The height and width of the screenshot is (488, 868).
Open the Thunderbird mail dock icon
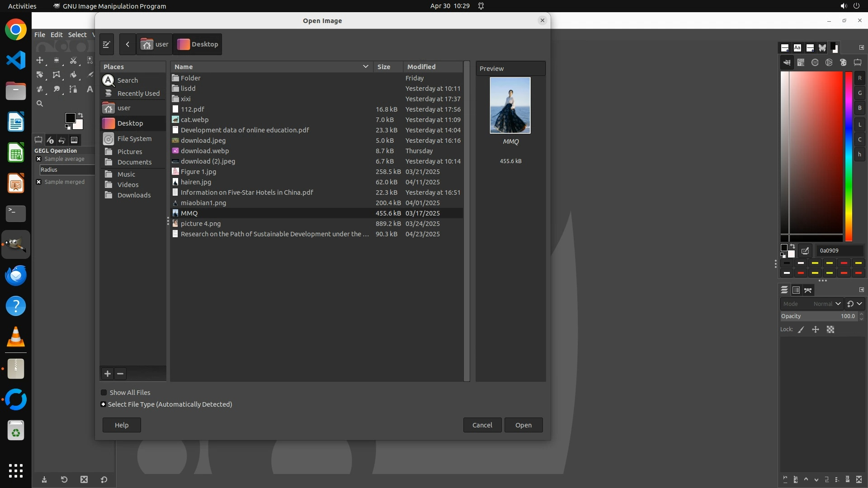pyautogui.click(x=16, y=276)
